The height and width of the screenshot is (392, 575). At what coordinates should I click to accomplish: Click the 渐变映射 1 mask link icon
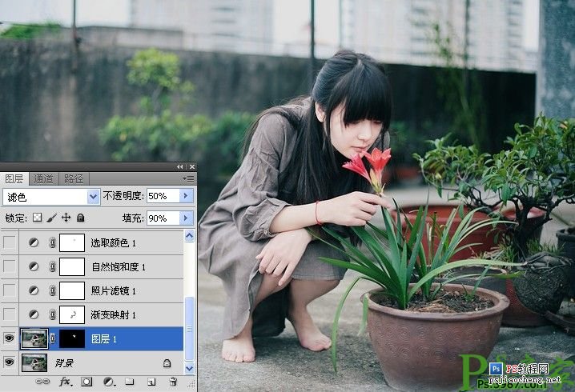tap(52, 314)
